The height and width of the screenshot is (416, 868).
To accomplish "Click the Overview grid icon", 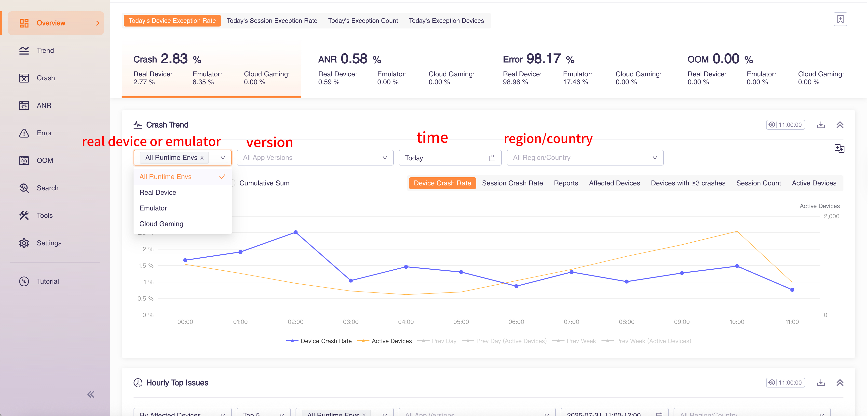I will [24, 23].
